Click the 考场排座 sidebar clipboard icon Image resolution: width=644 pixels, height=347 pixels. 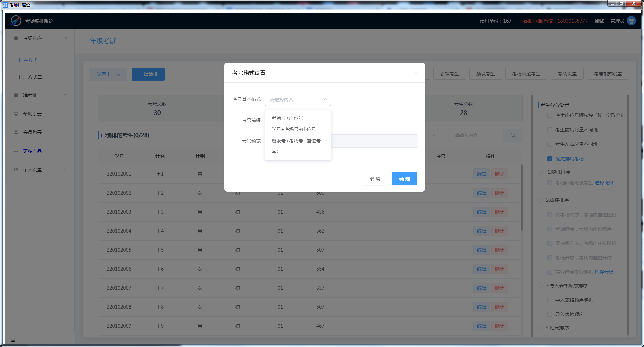tap(16, 38)
